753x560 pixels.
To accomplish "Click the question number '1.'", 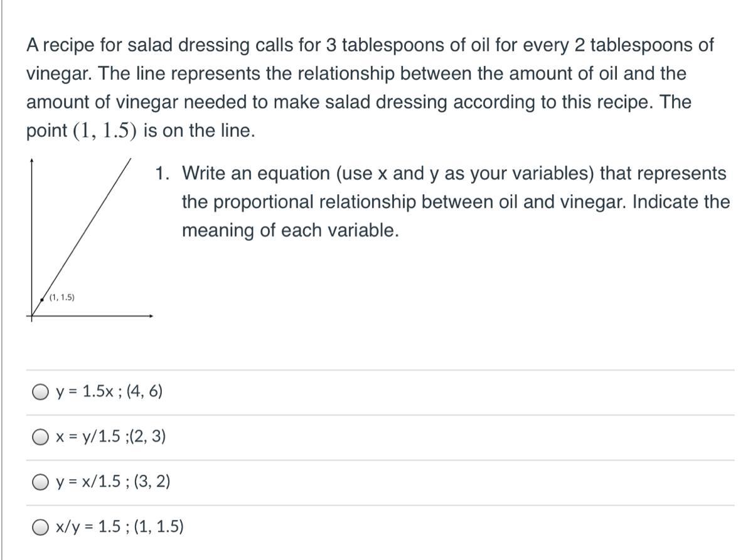I will pos(163,173).
